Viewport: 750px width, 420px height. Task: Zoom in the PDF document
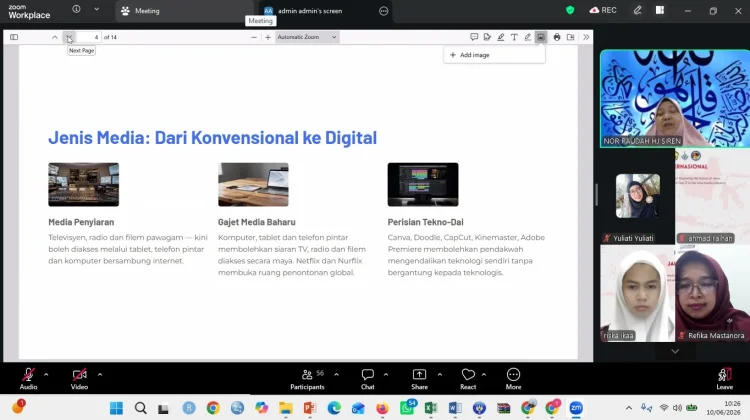268,37
